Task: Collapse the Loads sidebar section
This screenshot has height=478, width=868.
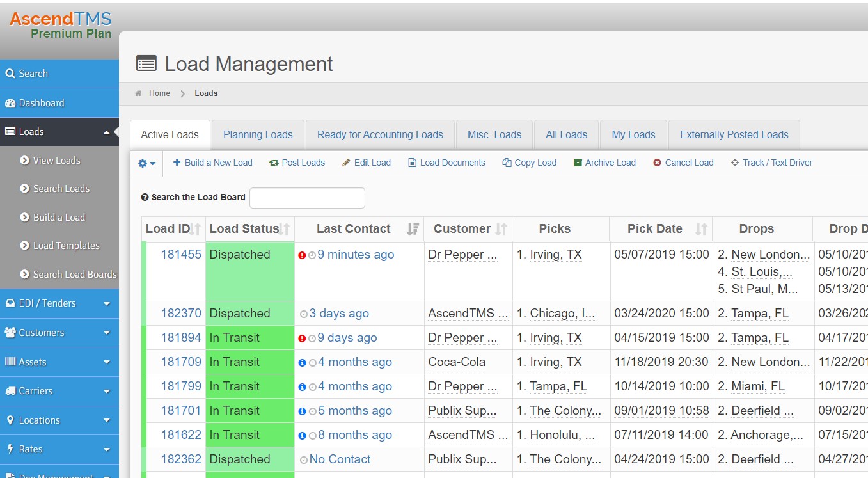Action: (59, 132)
